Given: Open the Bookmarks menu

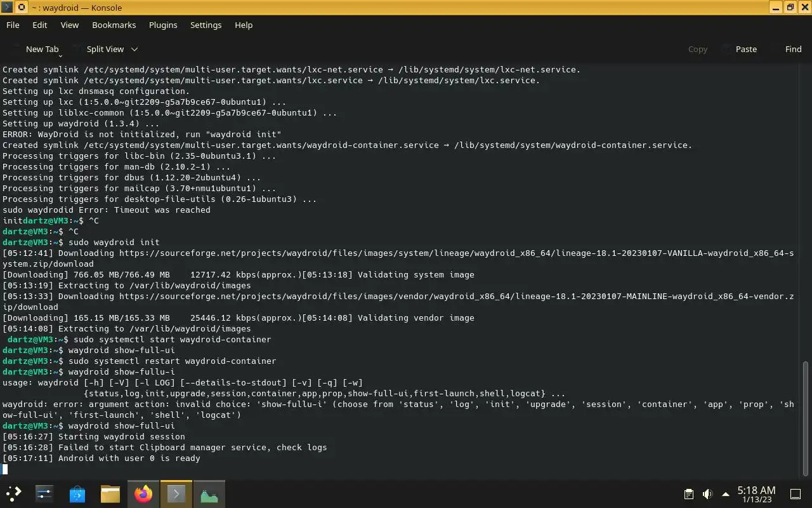Looking at the screenshot, I should click(x=114, y=25).
